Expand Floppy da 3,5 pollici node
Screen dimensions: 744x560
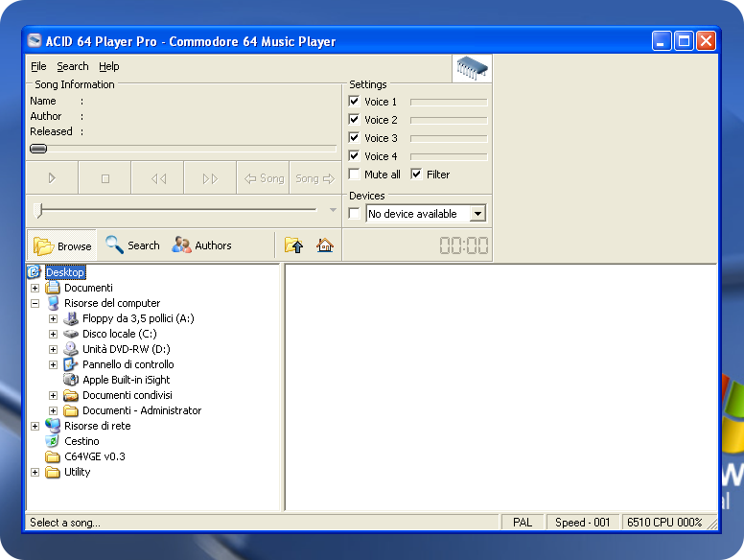pyautogui.click(x=53, y=319)
